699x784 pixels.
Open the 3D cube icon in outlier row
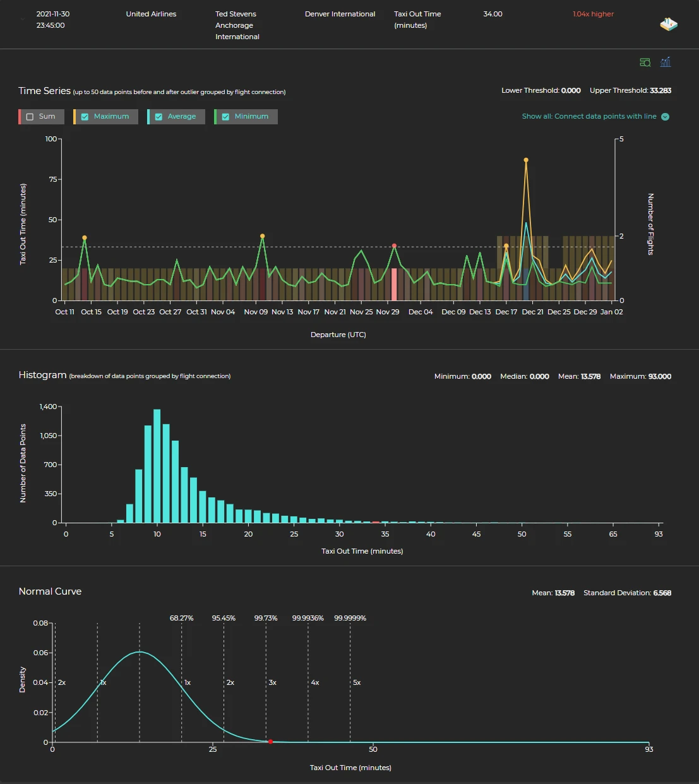pyautogui.click(x=669, y=25)
